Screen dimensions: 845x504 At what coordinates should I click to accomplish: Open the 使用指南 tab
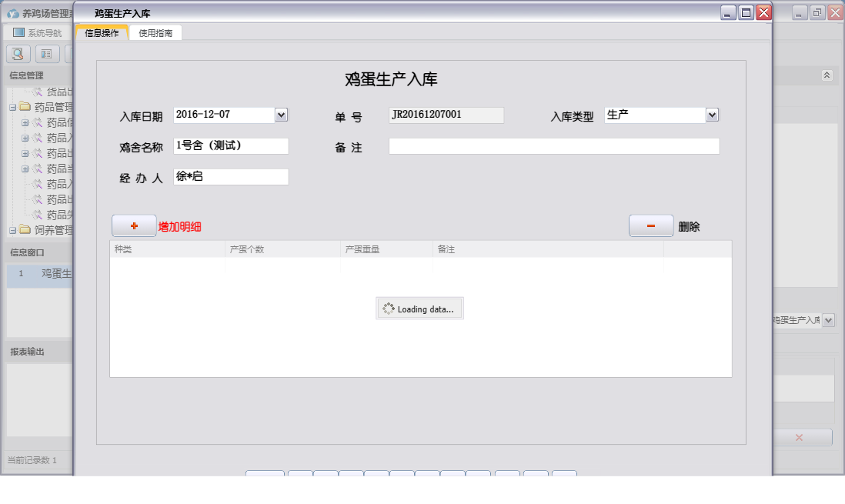coord(155,33)
